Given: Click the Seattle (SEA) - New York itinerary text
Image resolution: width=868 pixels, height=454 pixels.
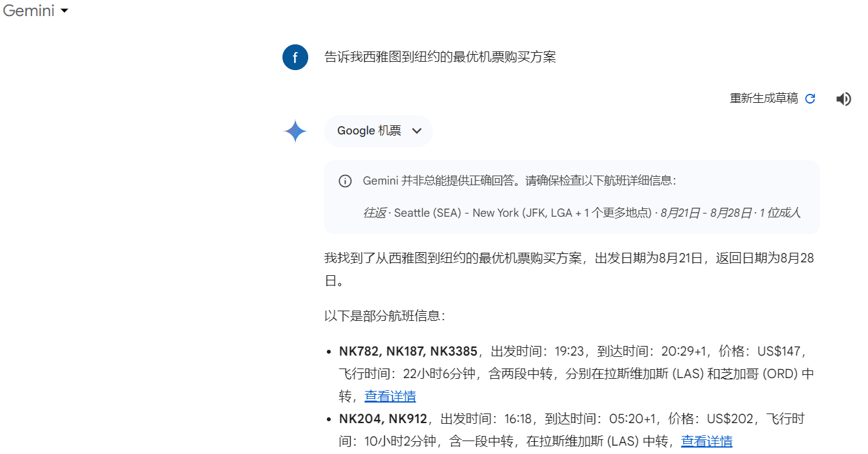Looking at the screenshot, I should [582, 213].
